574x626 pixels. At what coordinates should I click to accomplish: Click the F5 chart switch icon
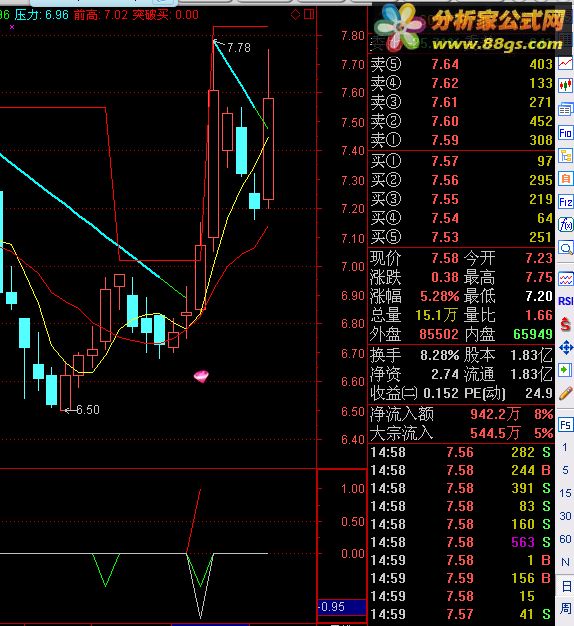(565, 424)
